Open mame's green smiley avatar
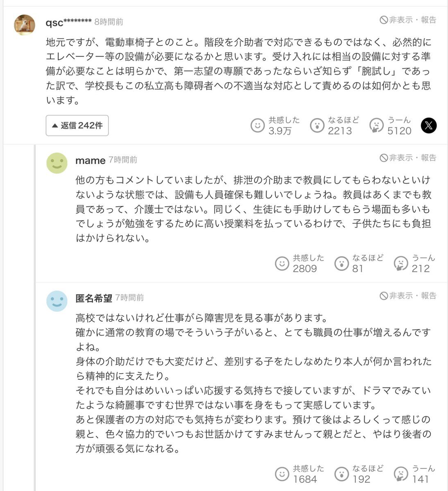This screenshot has height=491, width=448. tap(57, 163)
